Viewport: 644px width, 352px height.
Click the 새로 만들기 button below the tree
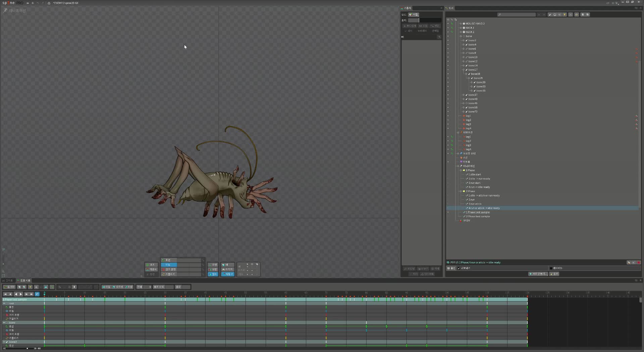point(539,274)
